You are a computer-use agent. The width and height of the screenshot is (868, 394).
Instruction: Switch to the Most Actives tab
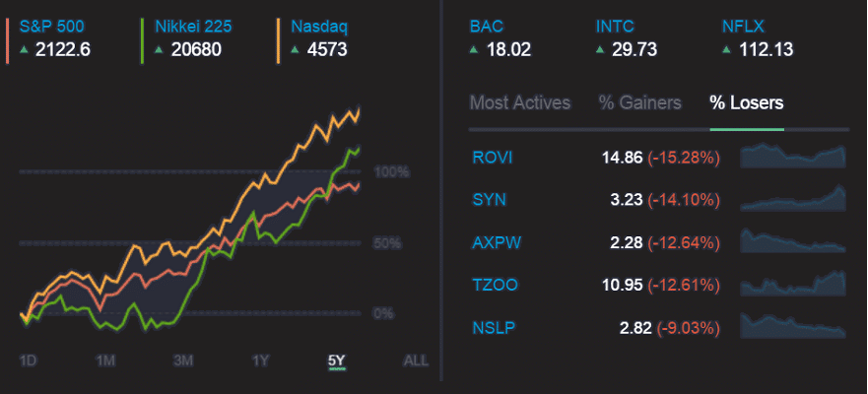click(519, 102)
